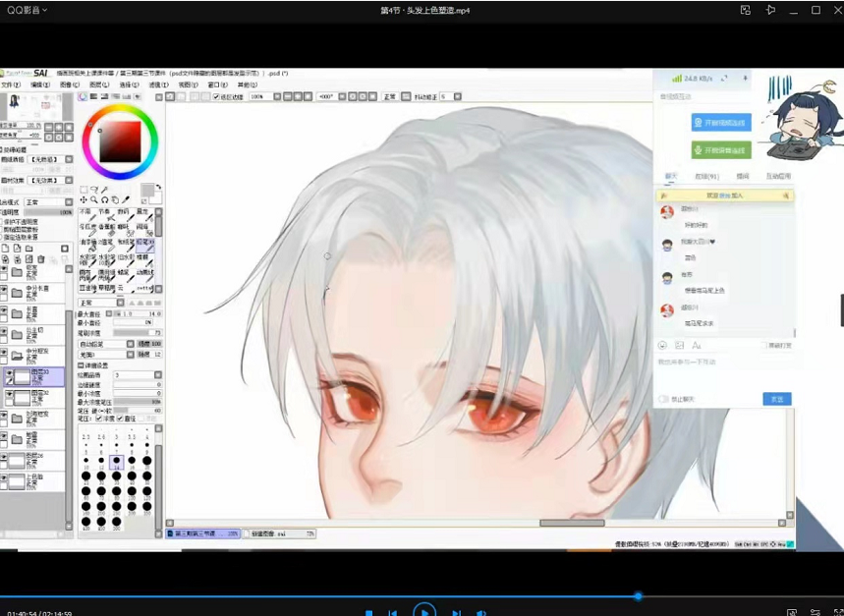Open chat font settings icon
The height and width of the screenshot is (616, 844).
697,345
